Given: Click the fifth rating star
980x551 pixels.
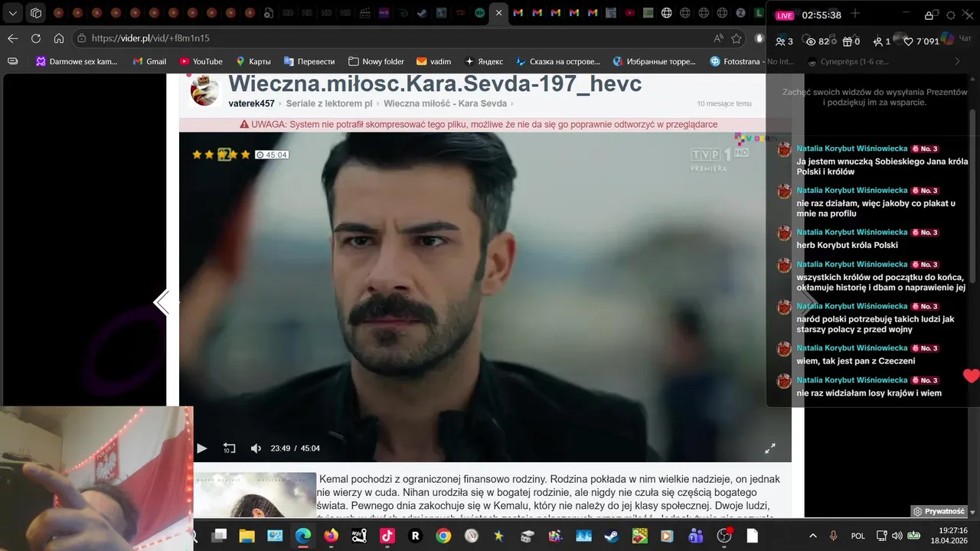Looking at the screenshot, I should click(246, 155).
